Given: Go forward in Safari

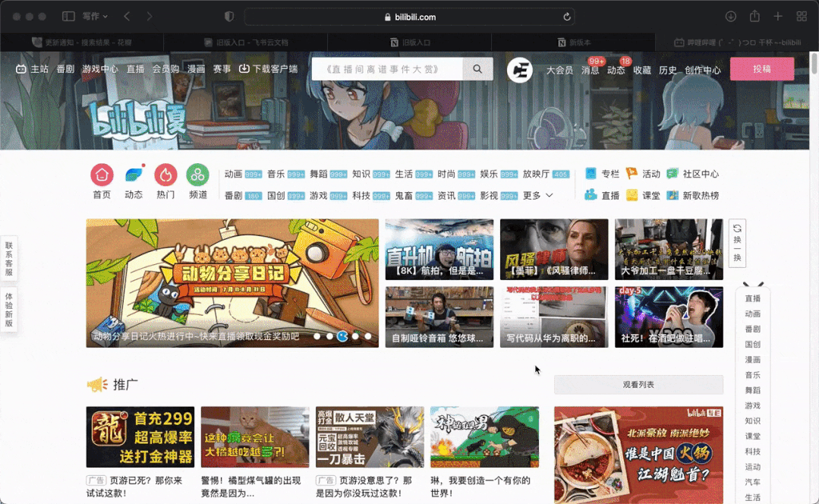Looking at the screenshot, I should [150, 17].
